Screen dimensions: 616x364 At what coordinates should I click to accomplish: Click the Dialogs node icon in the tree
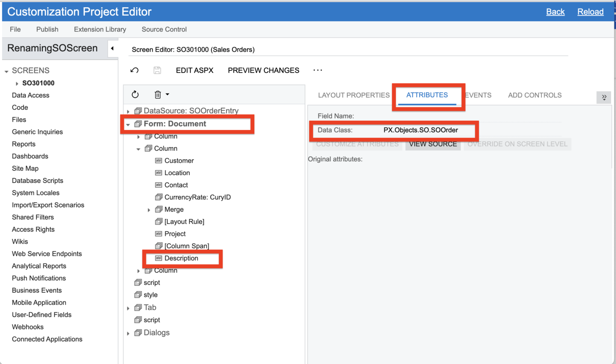click(x=138, y=333)
